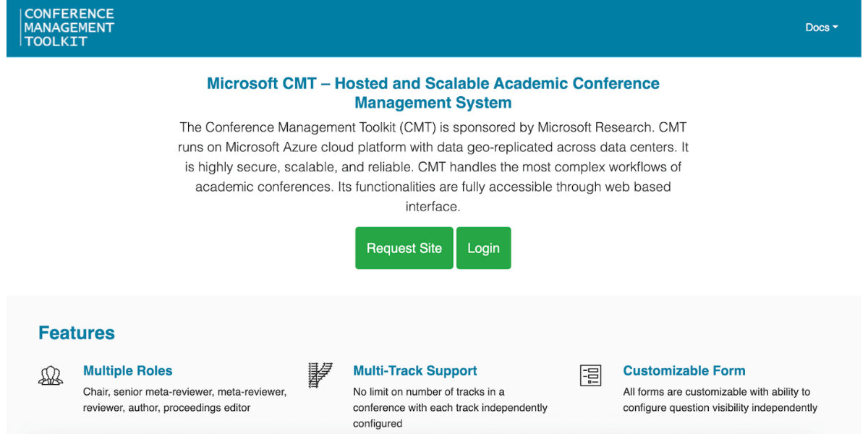Select the Conference Management Toolkit logo

point(68,27)
